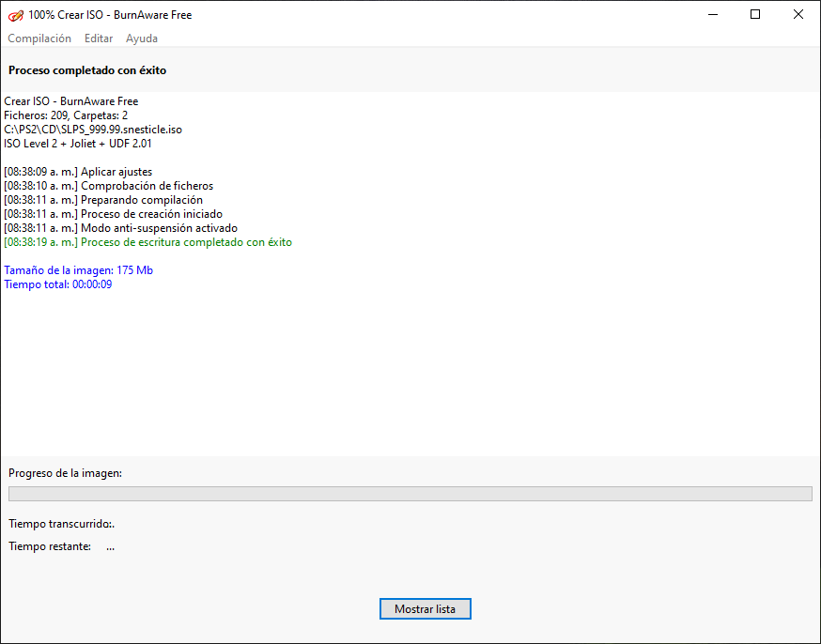Click the 'Aplicar ajustes' log entry
This screenshot has width=821, height=644.
(x=78, y=172)
